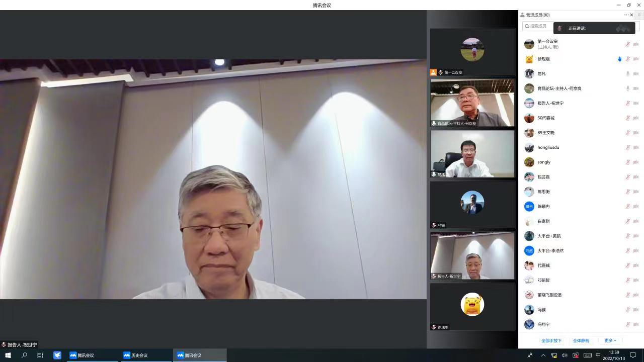Click 全体静音 mute all button
644x362 pixels.
click(x=581, y=341)
